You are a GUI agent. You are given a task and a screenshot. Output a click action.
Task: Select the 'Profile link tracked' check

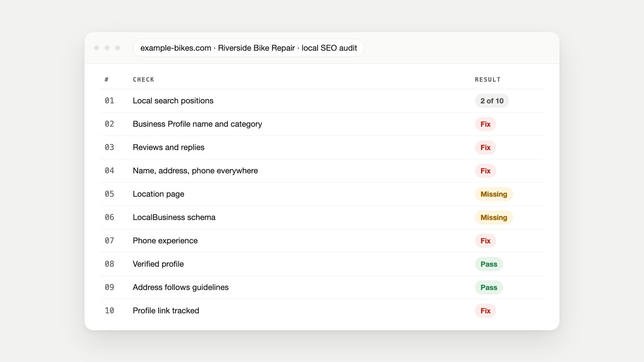click(166, 311)
